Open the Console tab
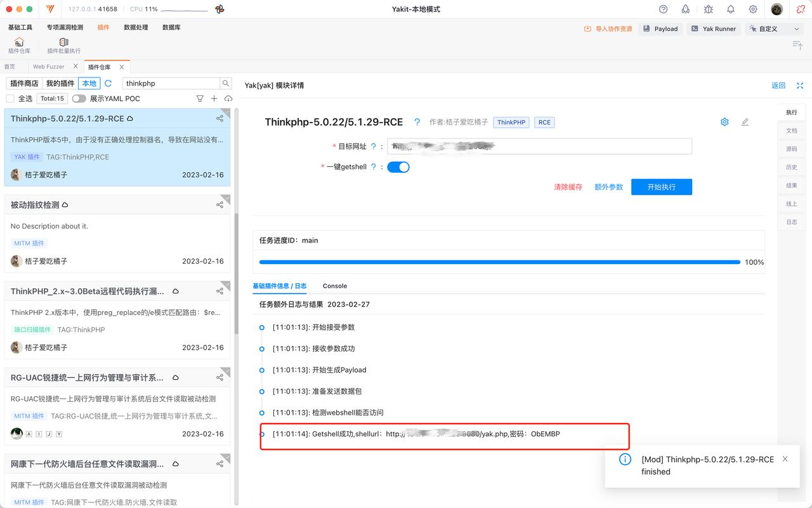812x508 pixels. [x=335, y=286]
